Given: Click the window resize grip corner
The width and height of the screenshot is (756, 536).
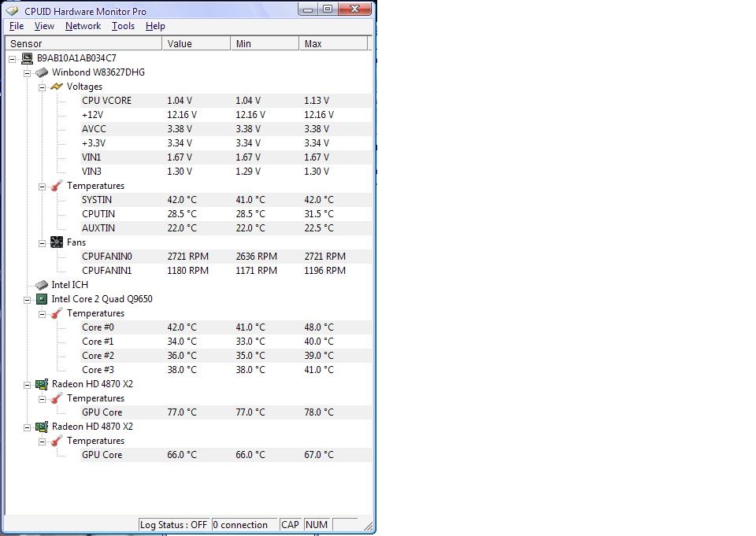Looking at the screenshot, I should pyautogui.click(x=369, y=527).
